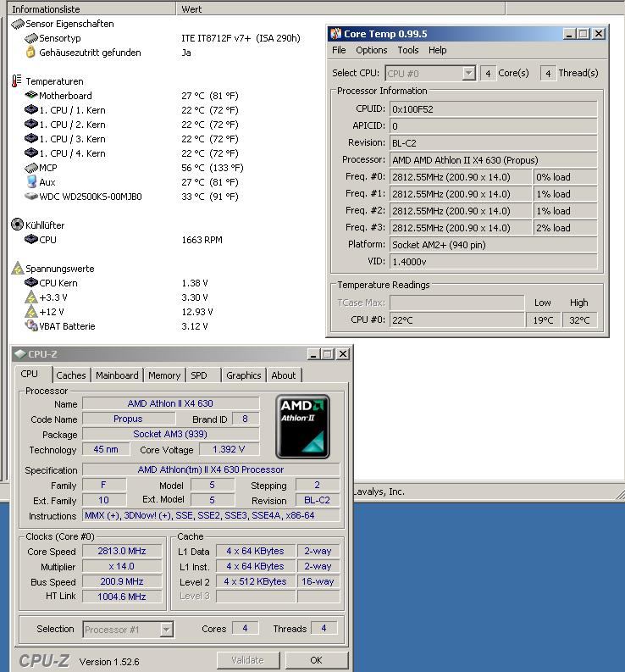Click the +3.3 V voltage icon
Viewport: 625px width, 672px height.
(31, 297)
